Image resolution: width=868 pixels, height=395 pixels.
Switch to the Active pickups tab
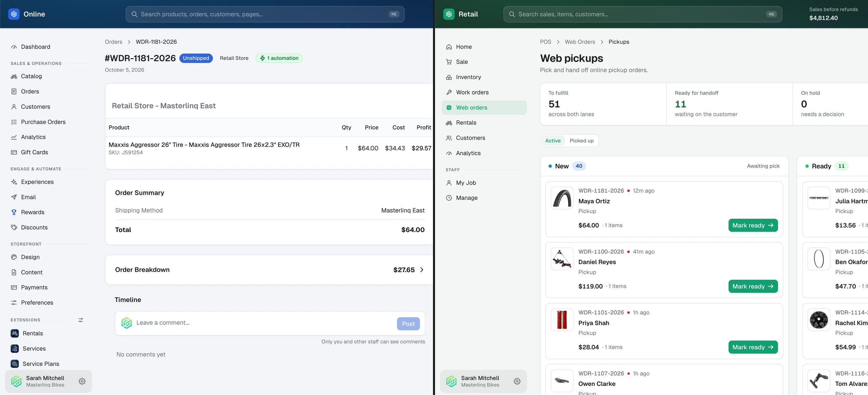pyautogui.click(x=553, y=141)
